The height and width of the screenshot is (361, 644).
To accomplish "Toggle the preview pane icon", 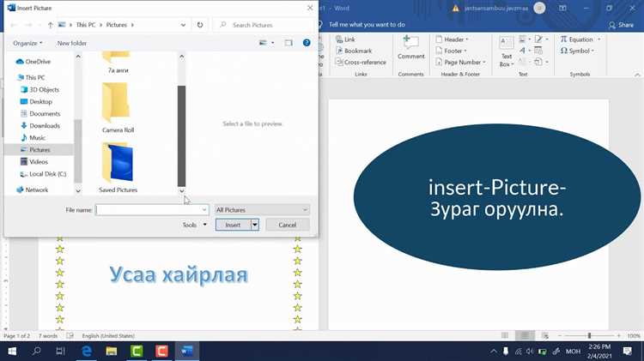I will [x=289, y=43].
